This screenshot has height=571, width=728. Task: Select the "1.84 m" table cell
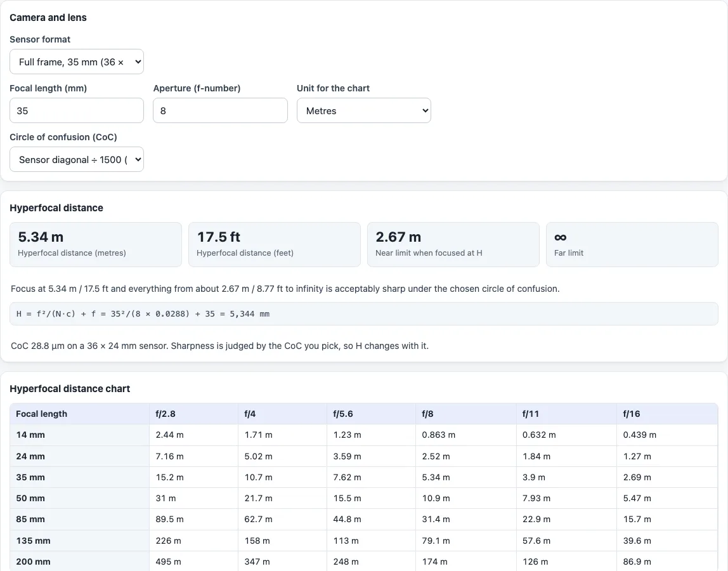[x=566, y=456]
